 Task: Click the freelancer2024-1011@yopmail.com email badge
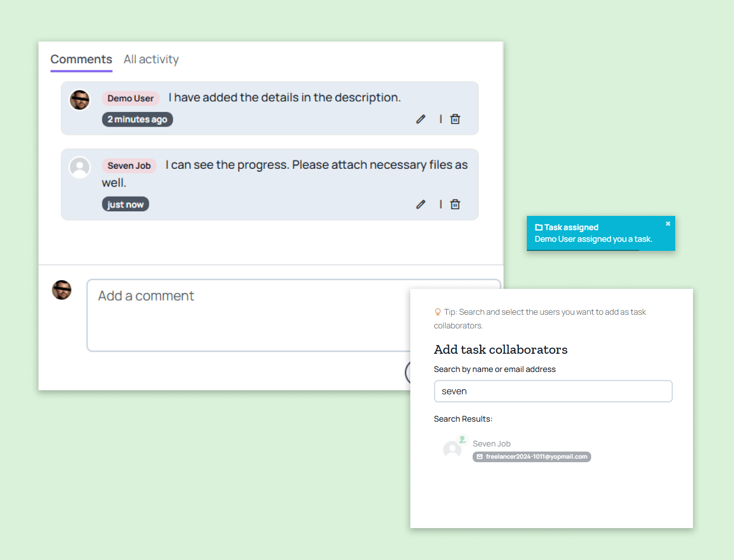click(531, 457)
